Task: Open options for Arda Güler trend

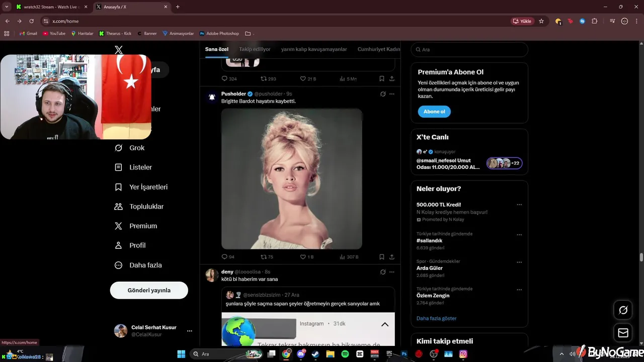Action: click(x=519, y=262)
